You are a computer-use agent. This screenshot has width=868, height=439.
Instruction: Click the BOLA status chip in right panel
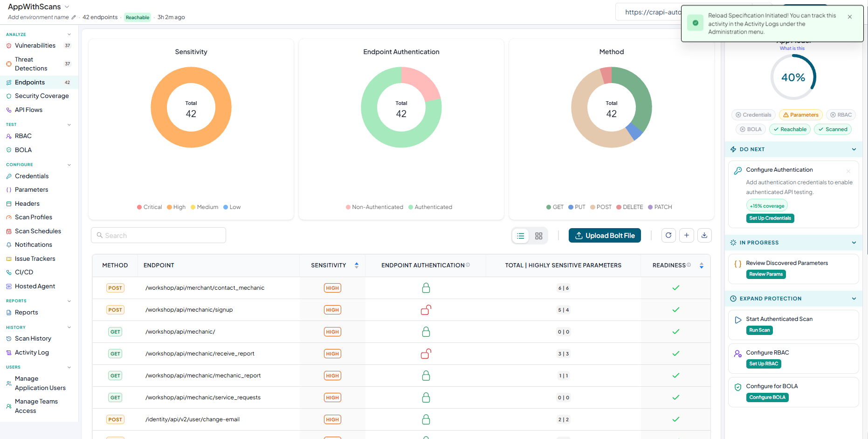point(751,130)
